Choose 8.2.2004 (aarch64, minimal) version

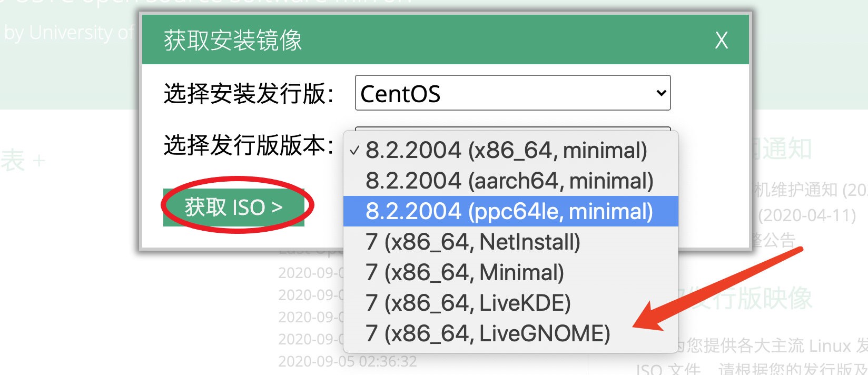coord(509,181)
